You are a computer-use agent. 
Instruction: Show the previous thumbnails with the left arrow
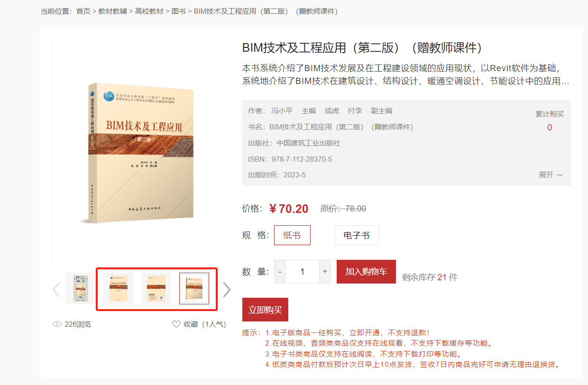56,289
